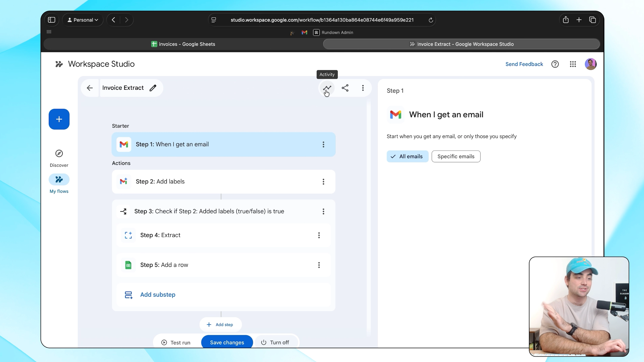Create a new flow with the blue plus button
The height and width of the screenshot is (362, 644).
[59, 119]
